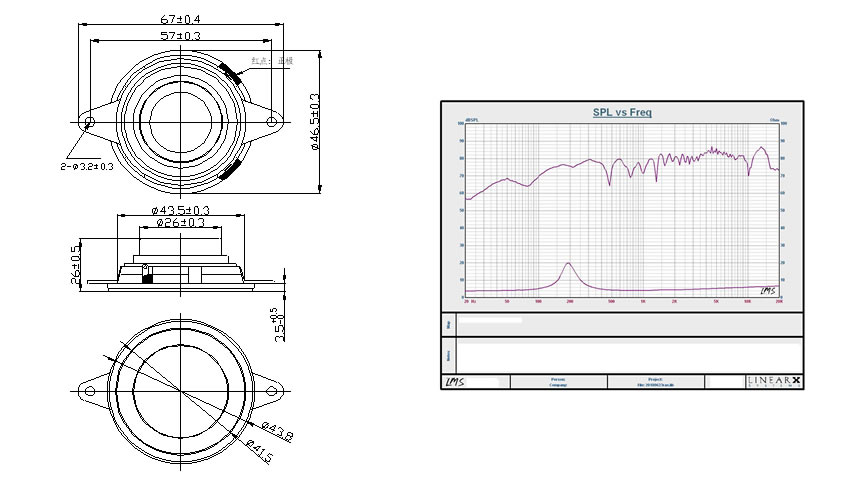Click the ø43.8 diameter label on bottom view

(x=277, y=431)
